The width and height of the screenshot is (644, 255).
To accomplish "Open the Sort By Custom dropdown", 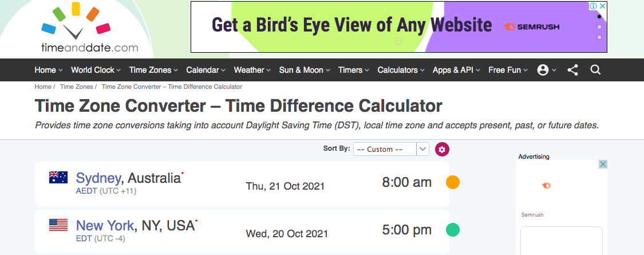I will click(x=391, y=150).
